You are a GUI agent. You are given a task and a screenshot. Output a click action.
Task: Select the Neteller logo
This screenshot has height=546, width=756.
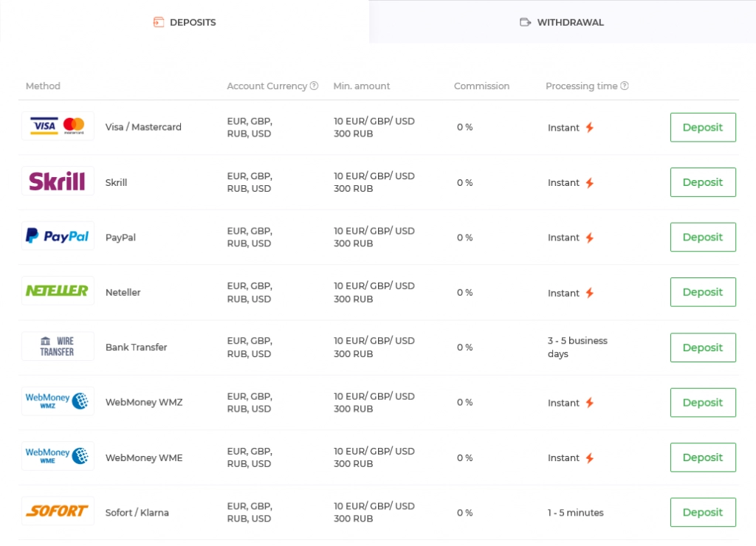point(58,291)
